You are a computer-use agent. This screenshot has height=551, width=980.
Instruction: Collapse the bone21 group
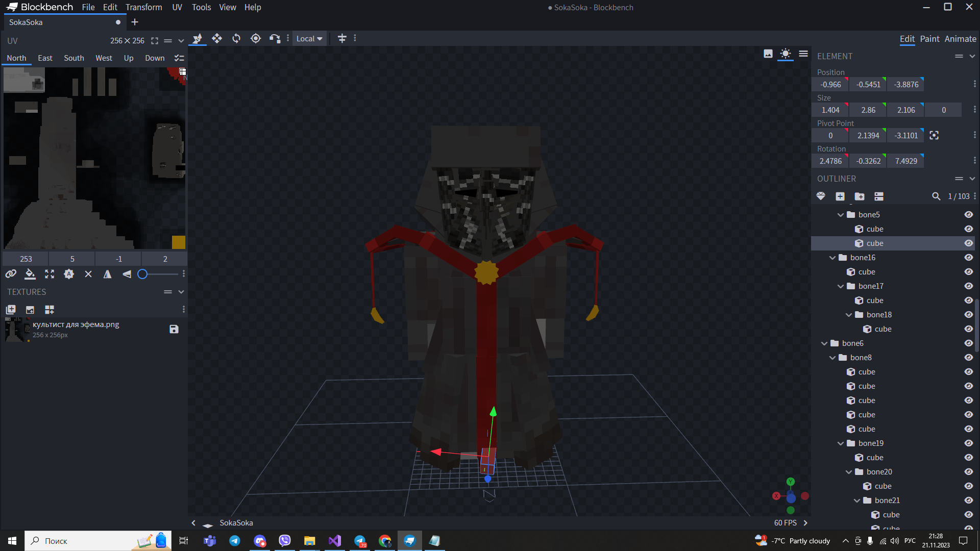tap(856, 500)
